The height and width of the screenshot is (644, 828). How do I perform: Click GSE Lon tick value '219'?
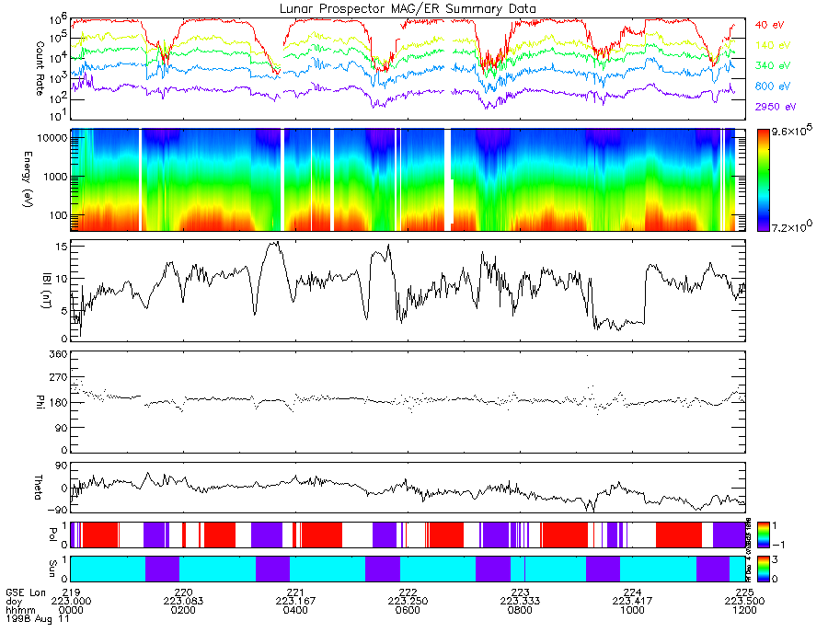pos(71,592)
